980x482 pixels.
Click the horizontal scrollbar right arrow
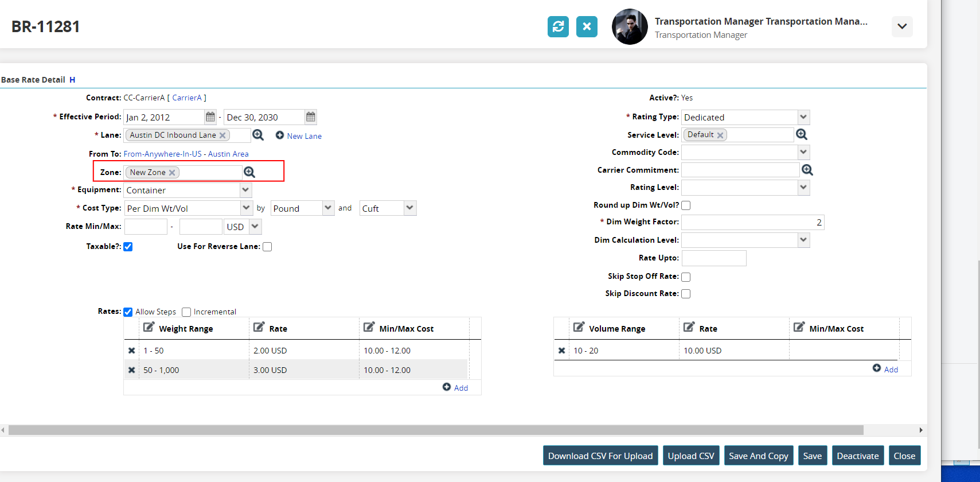point(921,430)
